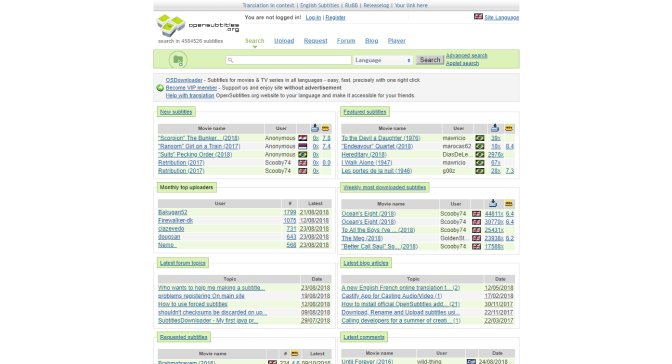Open the Site Language selector
Screen dimensions: 672x364
(501, 18)
